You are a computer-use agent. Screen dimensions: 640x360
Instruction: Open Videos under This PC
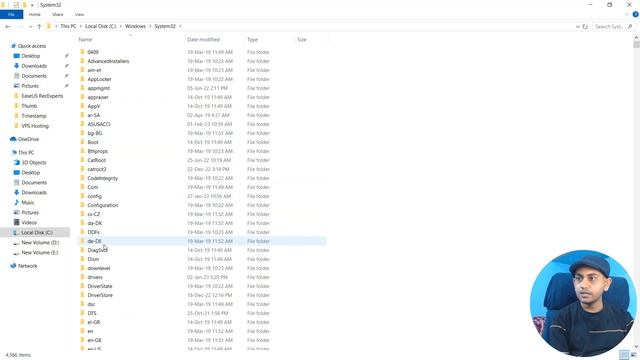point(29,222)
